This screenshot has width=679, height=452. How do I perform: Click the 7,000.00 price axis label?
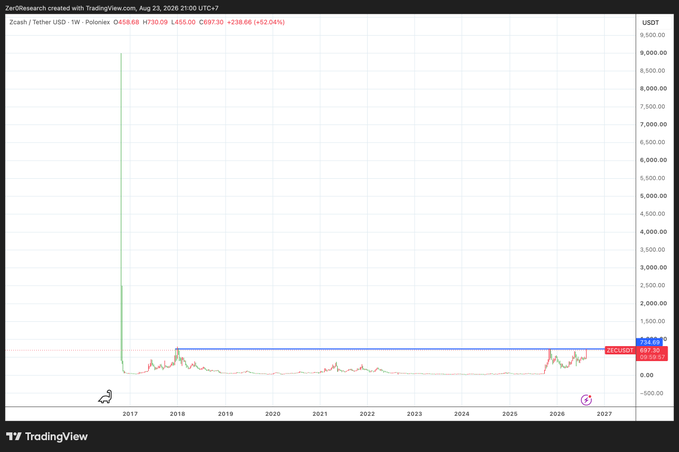[653, 124]
